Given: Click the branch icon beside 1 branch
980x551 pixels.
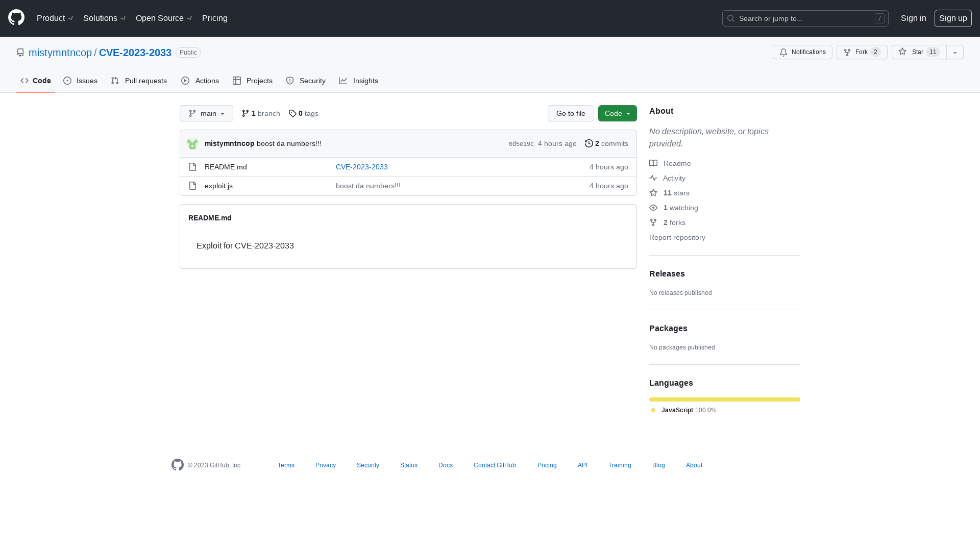Looking at the screenshot, I should [246, 113].
